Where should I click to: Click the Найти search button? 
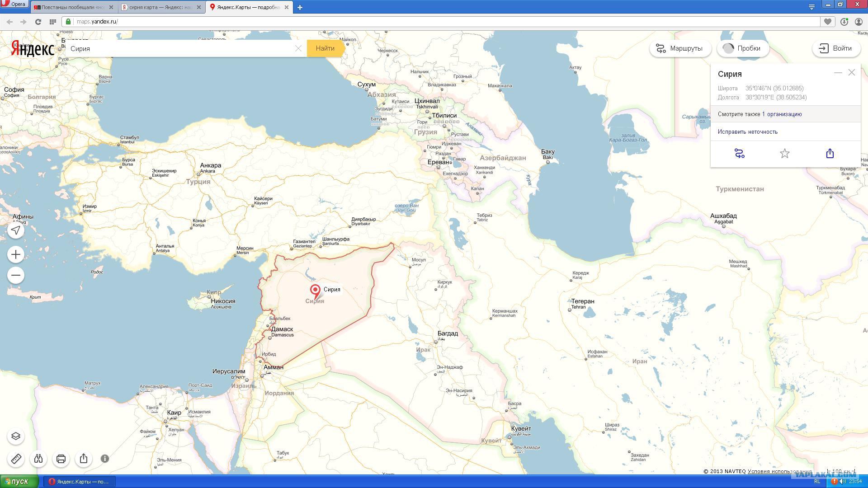pyautogui.click(x=325, y=48)
